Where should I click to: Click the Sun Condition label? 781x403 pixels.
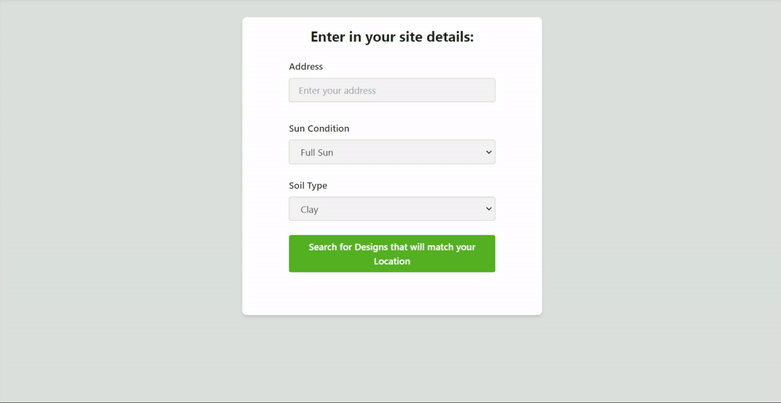(x=319, y=128)
